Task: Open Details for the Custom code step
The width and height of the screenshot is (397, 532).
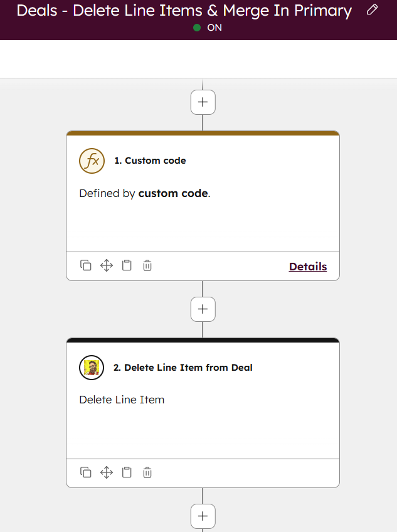Action: click(x=308, y=267)
